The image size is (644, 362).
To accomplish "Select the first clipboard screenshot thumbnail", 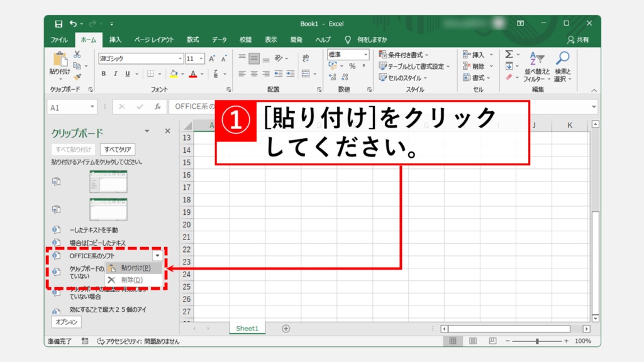I will click(x=108, y=182).
